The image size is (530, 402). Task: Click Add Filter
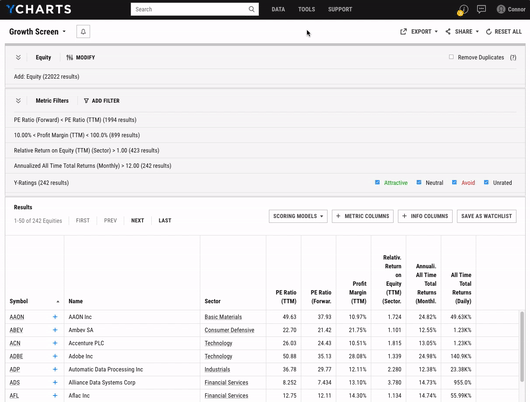click(x=101, y=100)
